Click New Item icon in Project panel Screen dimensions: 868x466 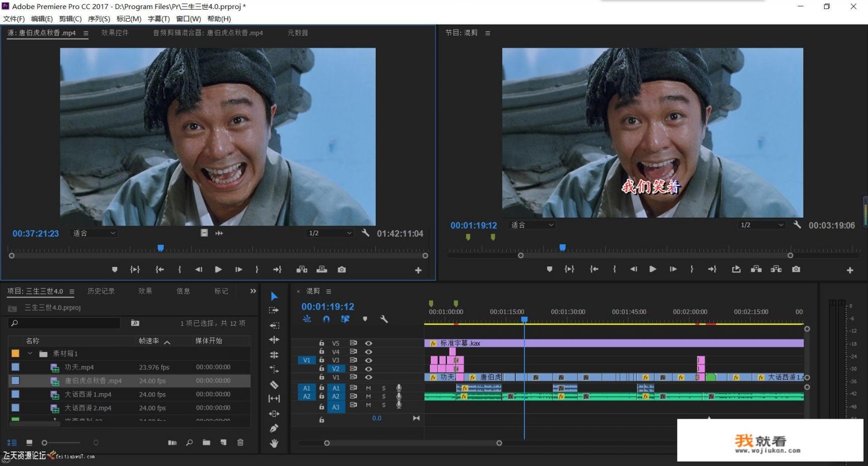[224, 443]
